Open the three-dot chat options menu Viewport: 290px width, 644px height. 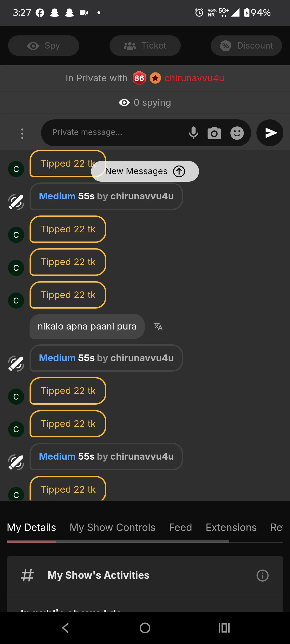[22, 133]
